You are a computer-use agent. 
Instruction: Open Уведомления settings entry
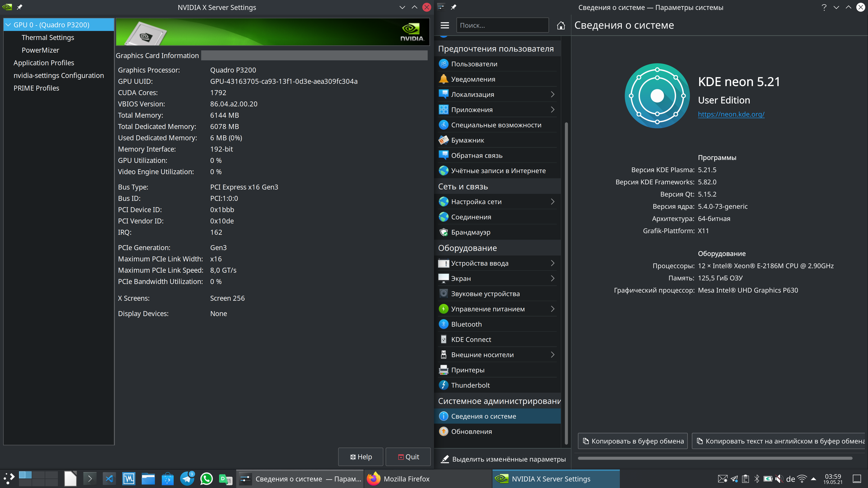coord(498,79)
